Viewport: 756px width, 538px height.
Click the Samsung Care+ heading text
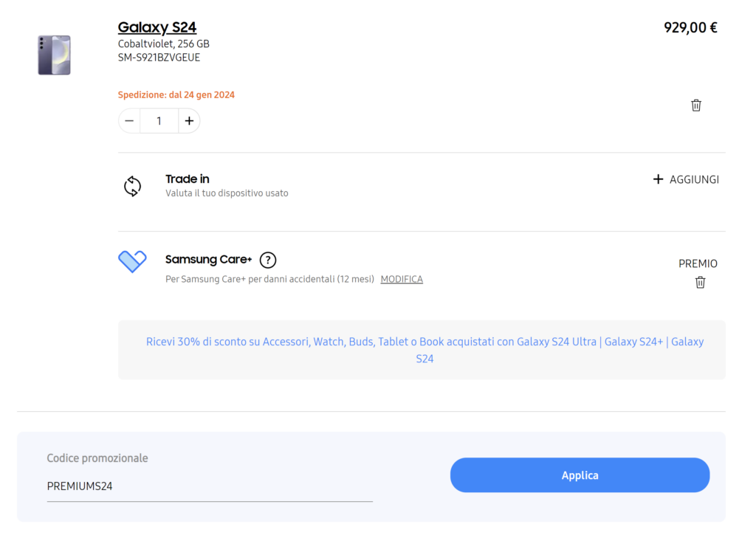tap(208, 260)
